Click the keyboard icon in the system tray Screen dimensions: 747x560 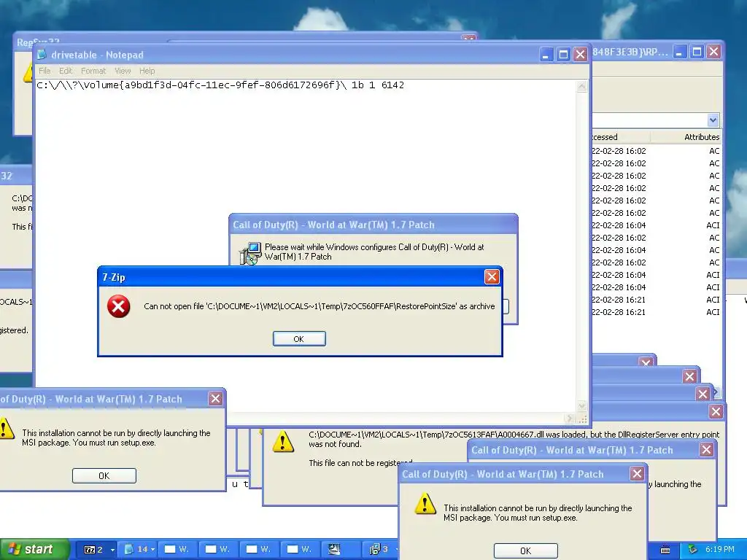tap(665, 550)
